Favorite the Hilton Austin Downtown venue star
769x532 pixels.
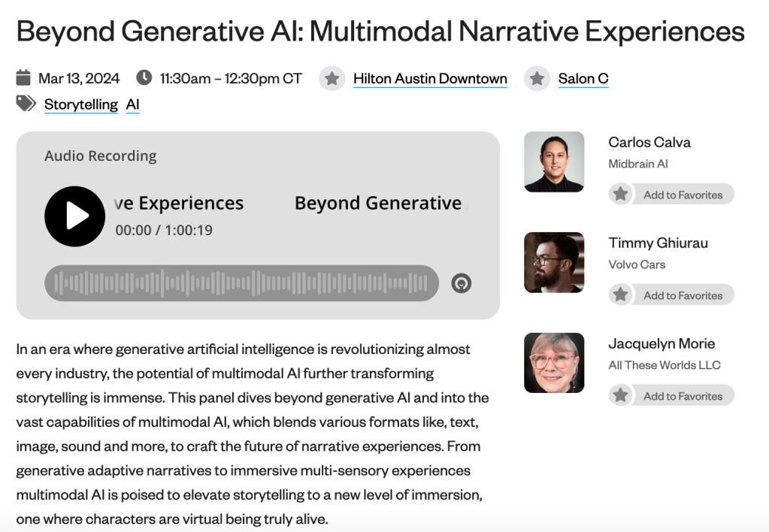pyautogui.click(x=332, y=78)
